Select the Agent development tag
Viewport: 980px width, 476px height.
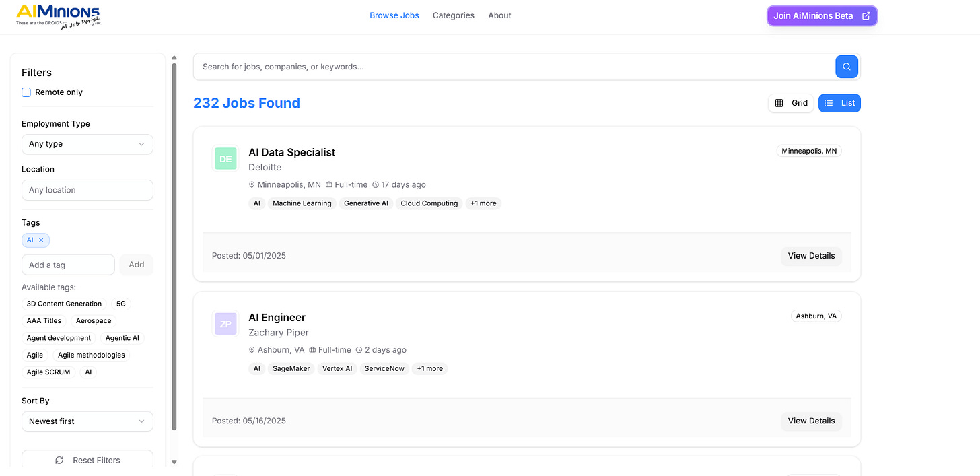(x=59, y=338)
